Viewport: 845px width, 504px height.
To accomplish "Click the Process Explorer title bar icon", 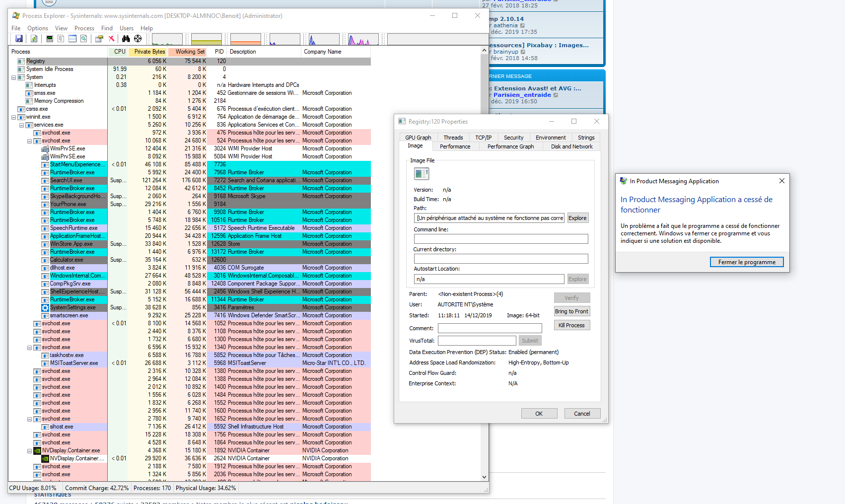I will pos(16,16).
